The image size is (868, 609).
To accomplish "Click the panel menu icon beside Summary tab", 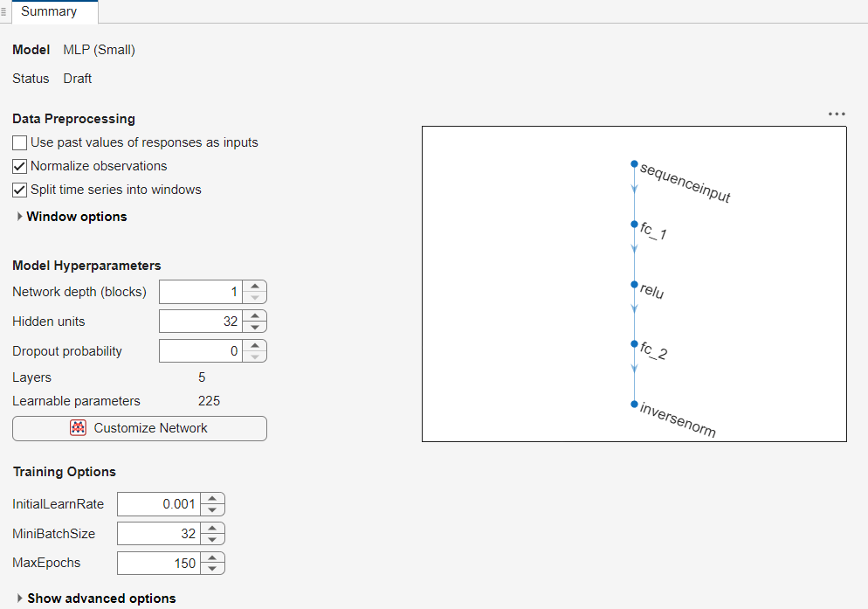I will [x=4, y=11].
